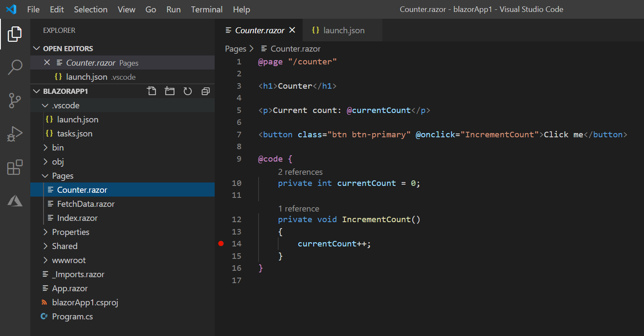Open launch.json in .vscode folder tree
The height and width of the screenshot is (336, 644).
(x=78, y=119)
